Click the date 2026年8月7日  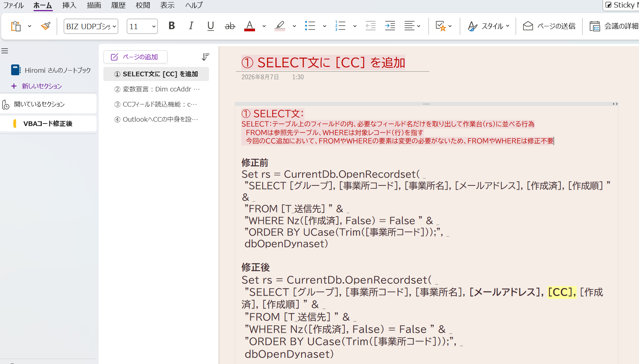260,77
